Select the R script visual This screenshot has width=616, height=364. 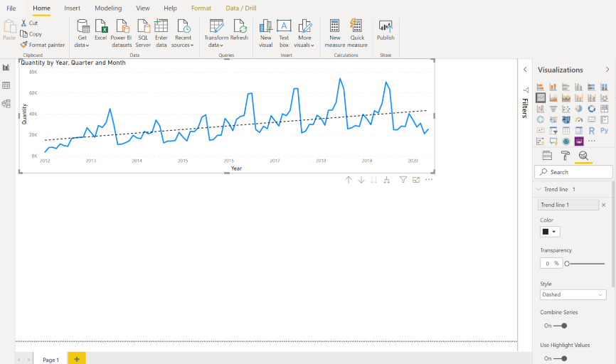592,131
